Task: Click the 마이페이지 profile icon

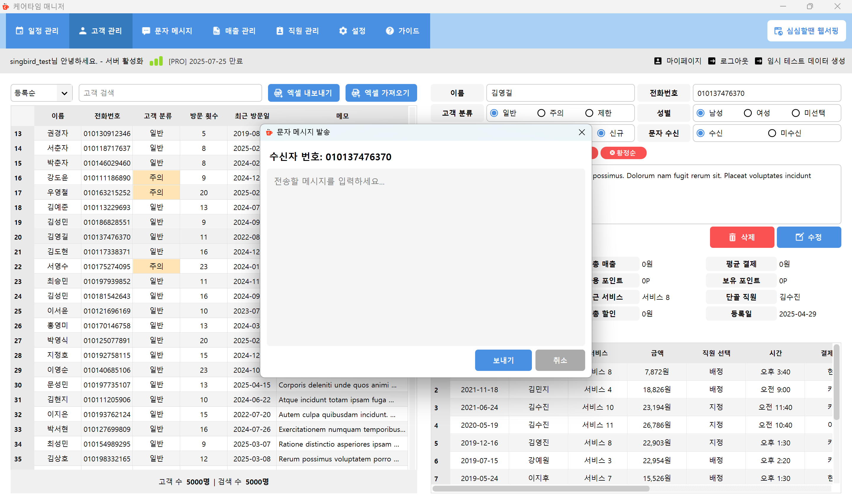Action: tap(658, 61)
